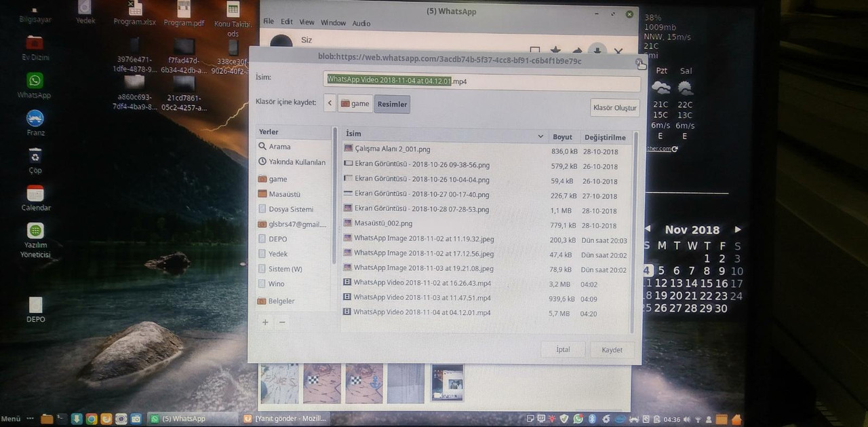
Task: Click the download icon in WhatsApp viewer
Action: (597, 50)
